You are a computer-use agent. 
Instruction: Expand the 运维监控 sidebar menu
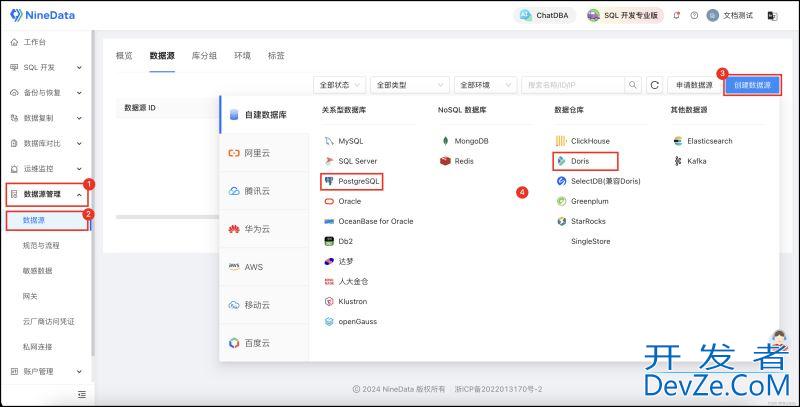[x=46, y=169]
